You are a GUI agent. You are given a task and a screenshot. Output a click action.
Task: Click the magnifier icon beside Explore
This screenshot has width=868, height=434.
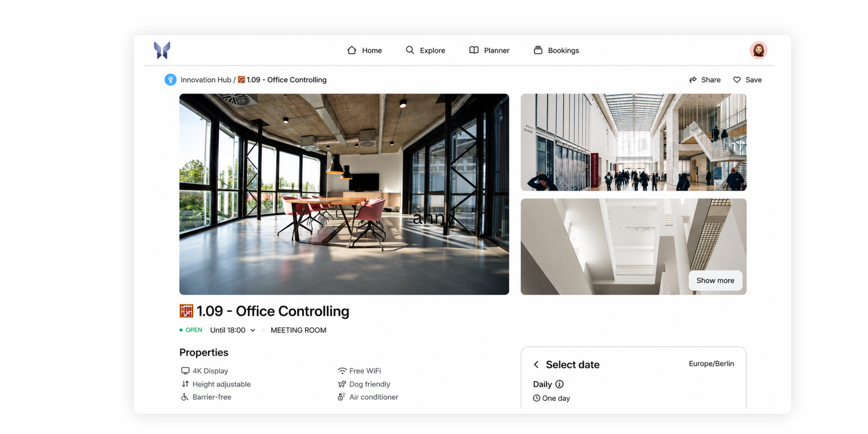[410, 50]
